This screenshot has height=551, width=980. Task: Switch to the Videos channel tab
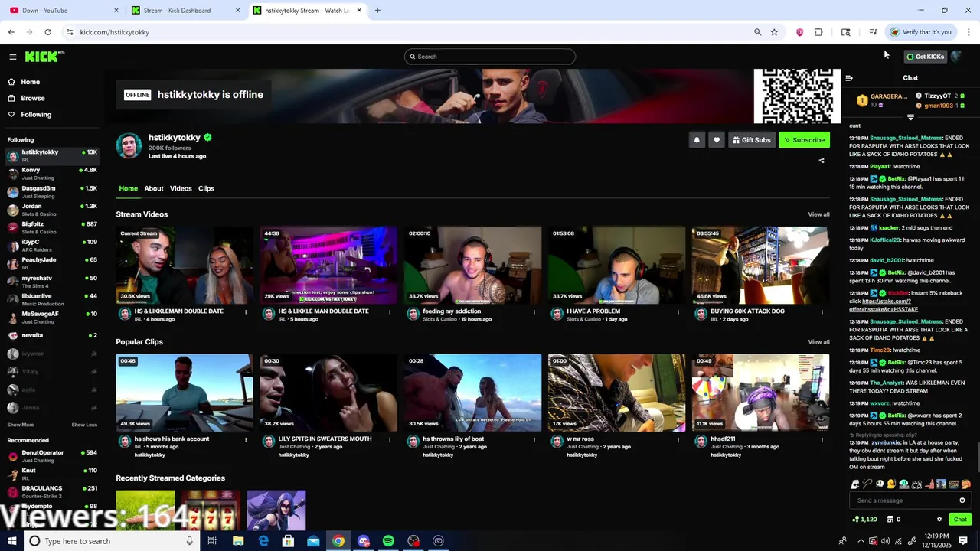(x=181, y=188)
